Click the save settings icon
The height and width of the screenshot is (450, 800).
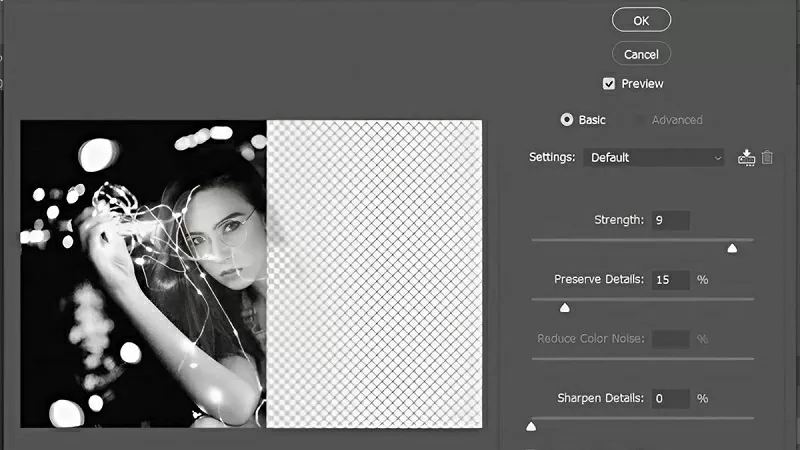point(746,157)
